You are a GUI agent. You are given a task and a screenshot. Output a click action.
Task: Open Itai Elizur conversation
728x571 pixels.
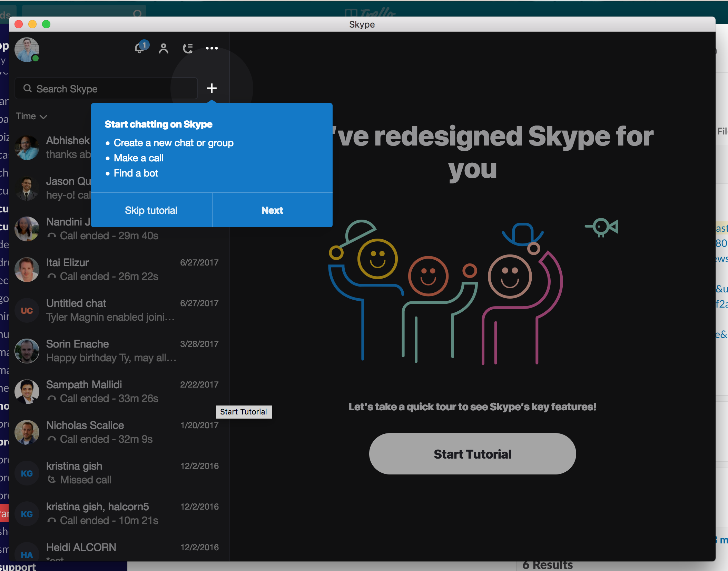pyautogui.click(x=119, y=270)
